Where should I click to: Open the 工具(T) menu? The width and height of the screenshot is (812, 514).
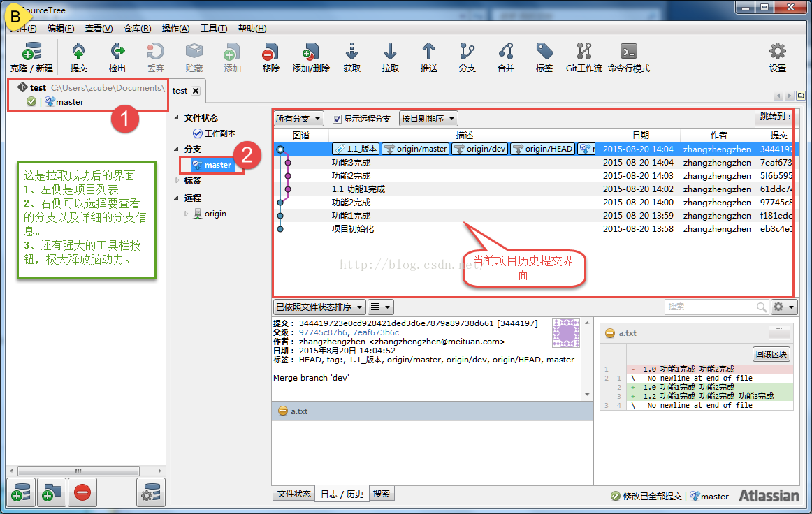(214, 29)
